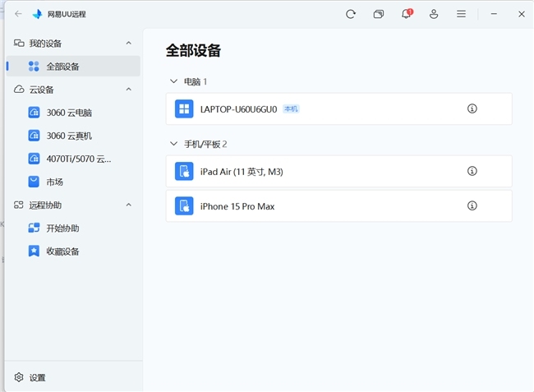This screenshot has height=392, width=534.
Task: Click the 我的设备 devices icon
Action: (x=19, y=43)
